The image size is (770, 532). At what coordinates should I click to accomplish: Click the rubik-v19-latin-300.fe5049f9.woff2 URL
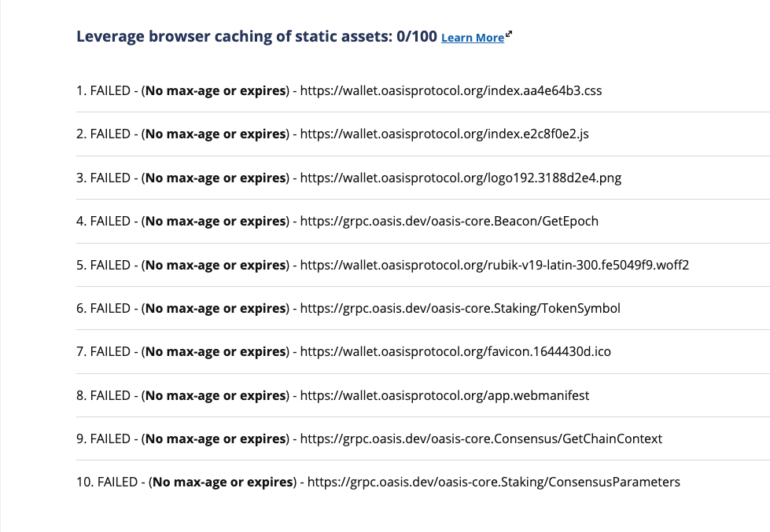495,265
